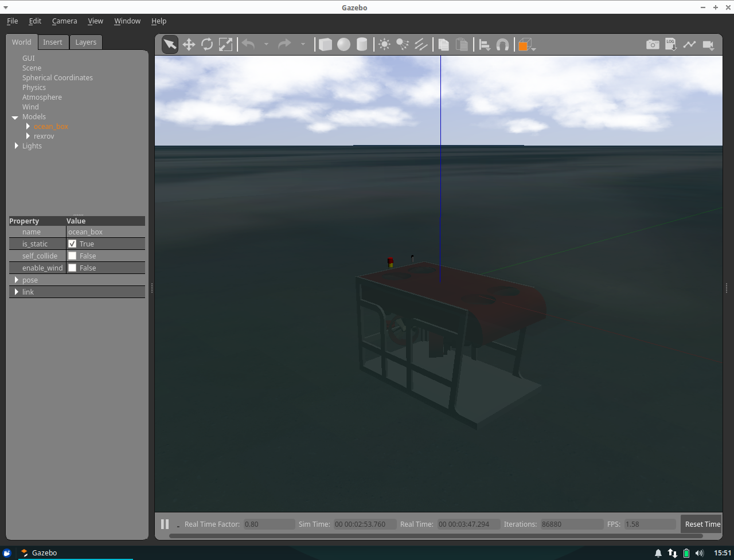Add a spot light to the world
Viewport: 734px width, 560px height.
[x=403, y=44]
